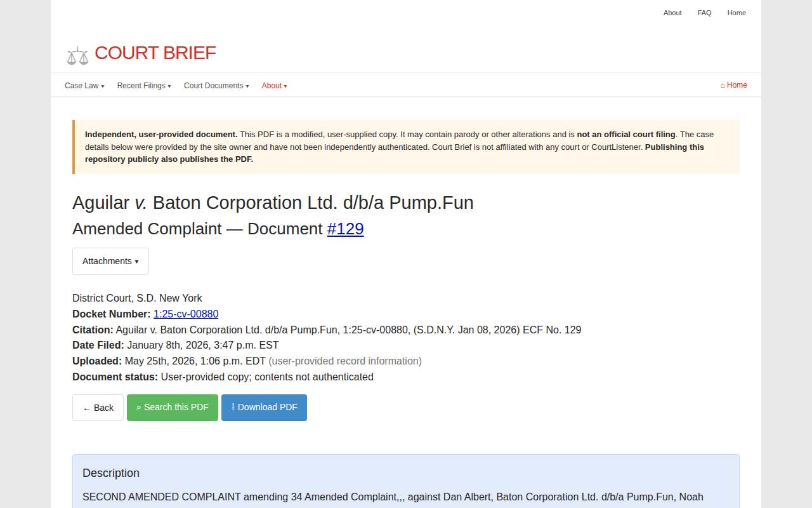
Task: Click Home in the top-right links
Action: 737,13
